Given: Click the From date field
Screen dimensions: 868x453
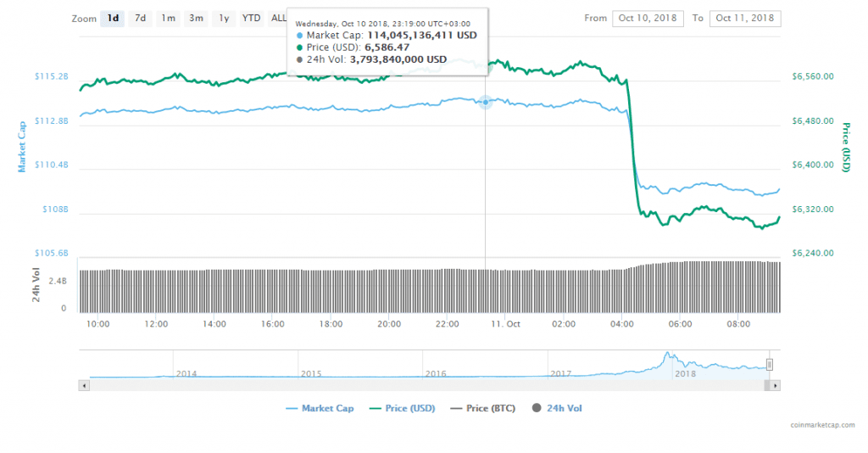Looking at the screenshot, I should (x=647, y=18).
